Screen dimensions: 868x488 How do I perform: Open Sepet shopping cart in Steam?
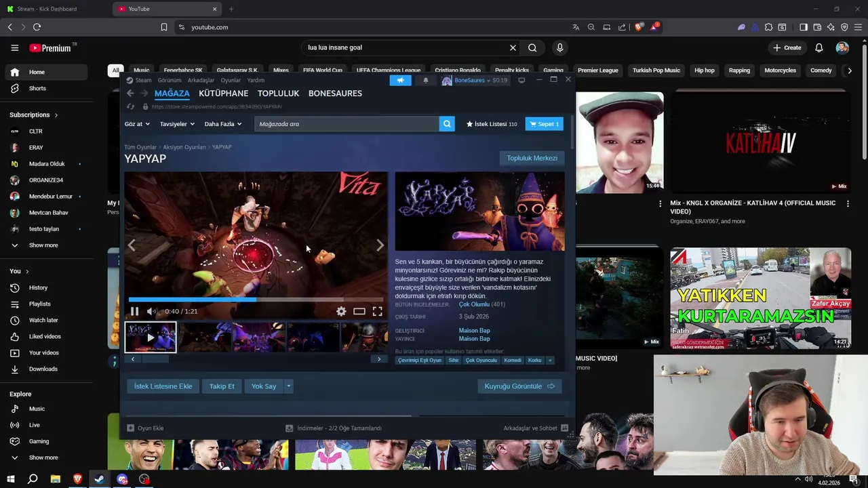coord(544,124)
